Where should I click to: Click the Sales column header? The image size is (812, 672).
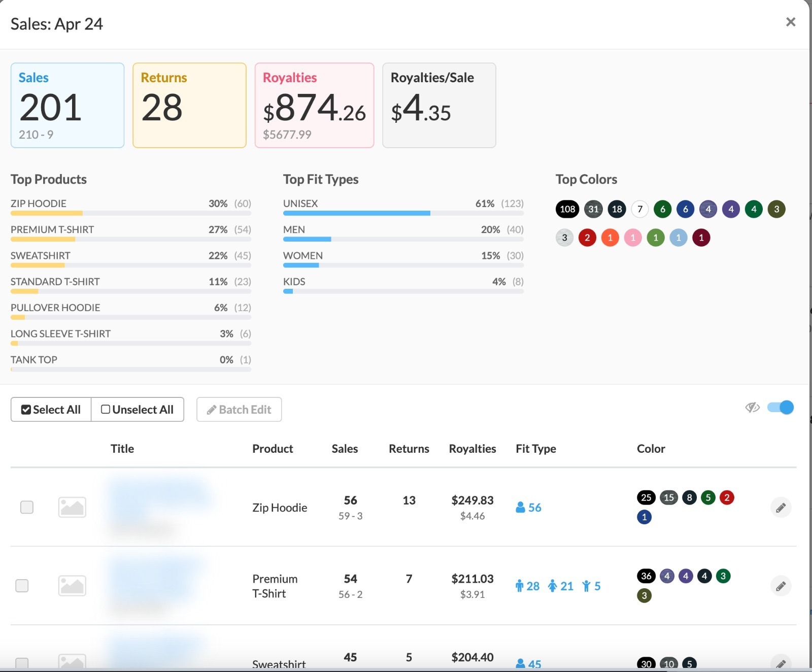click(x=345, y=449)
